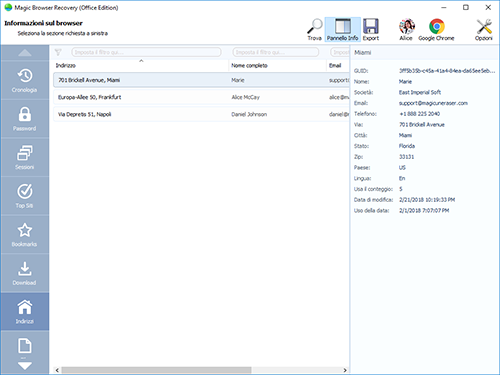Open the Download section
The height and width of the screenshot is (375, 500).
(25, 273)
